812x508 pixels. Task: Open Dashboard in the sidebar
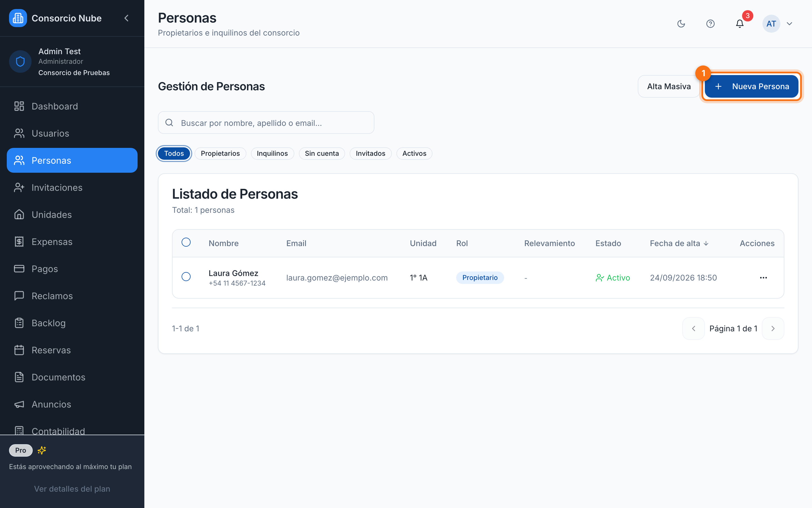tap(72, 106)
